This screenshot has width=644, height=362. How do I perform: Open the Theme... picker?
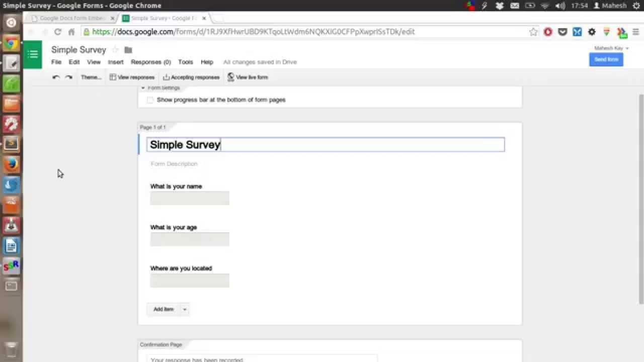point(91,77)
